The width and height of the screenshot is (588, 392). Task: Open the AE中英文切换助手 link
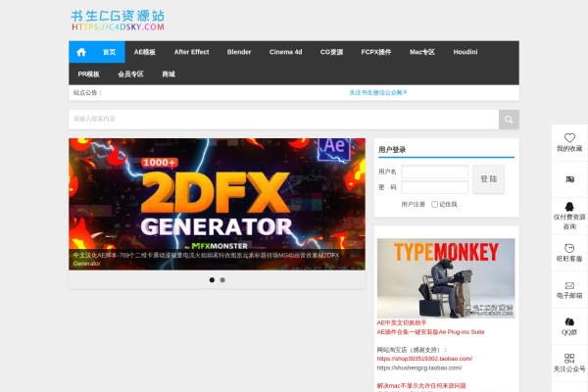(402, 322)
